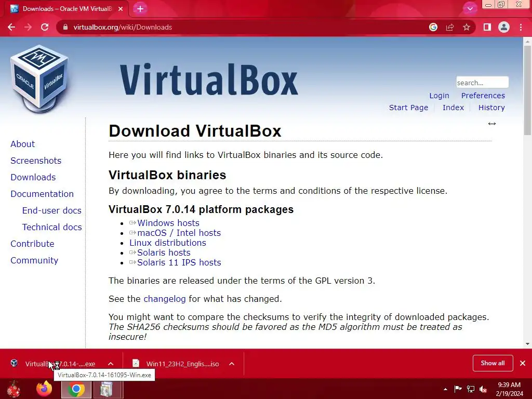Open Contribute in the sidebar
The image size is (532, 399).
click(32, 244)
